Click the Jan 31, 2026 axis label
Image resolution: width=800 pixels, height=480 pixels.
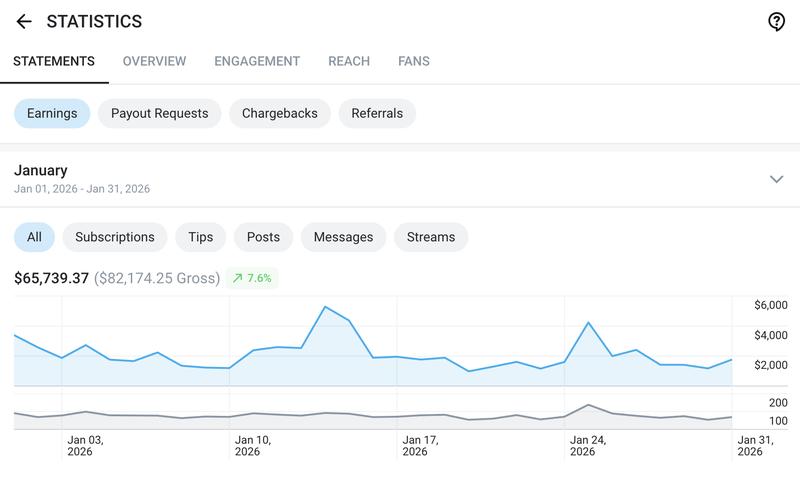[756, 446]
